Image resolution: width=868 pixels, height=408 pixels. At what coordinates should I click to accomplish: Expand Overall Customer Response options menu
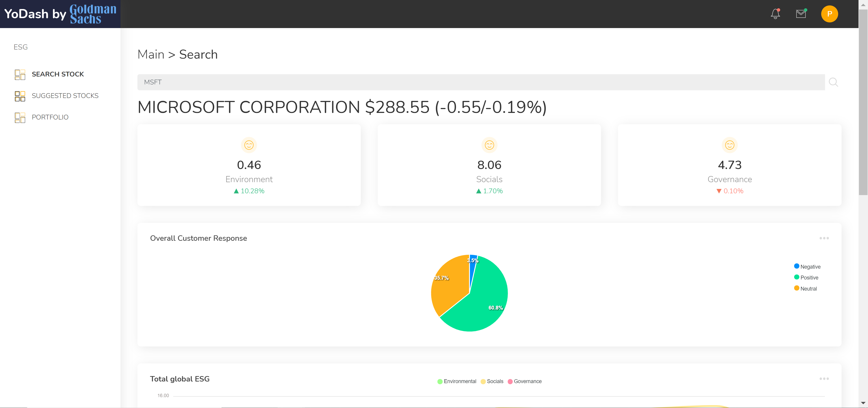(824, 238)
